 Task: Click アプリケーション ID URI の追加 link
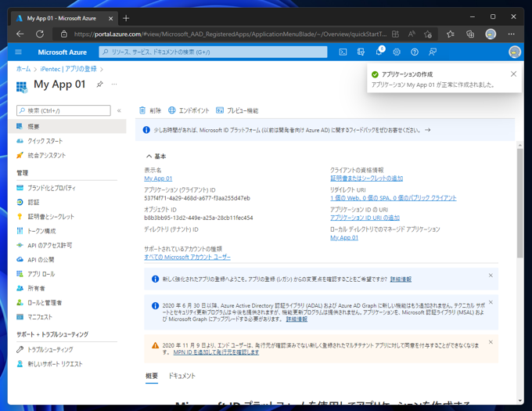[365, 218]
